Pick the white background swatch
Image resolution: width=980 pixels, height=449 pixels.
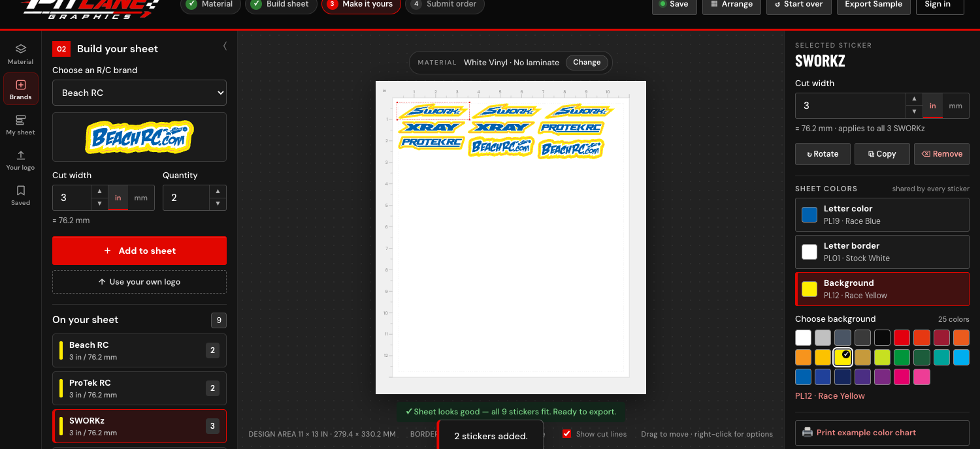click(x=803, y=337)
